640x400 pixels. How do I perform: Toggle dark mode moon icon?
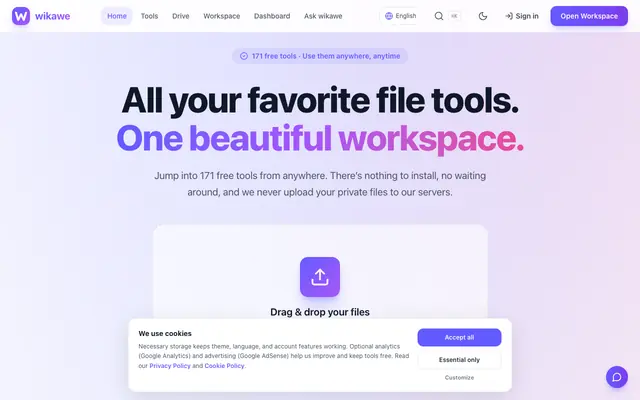tap(483, 16)
